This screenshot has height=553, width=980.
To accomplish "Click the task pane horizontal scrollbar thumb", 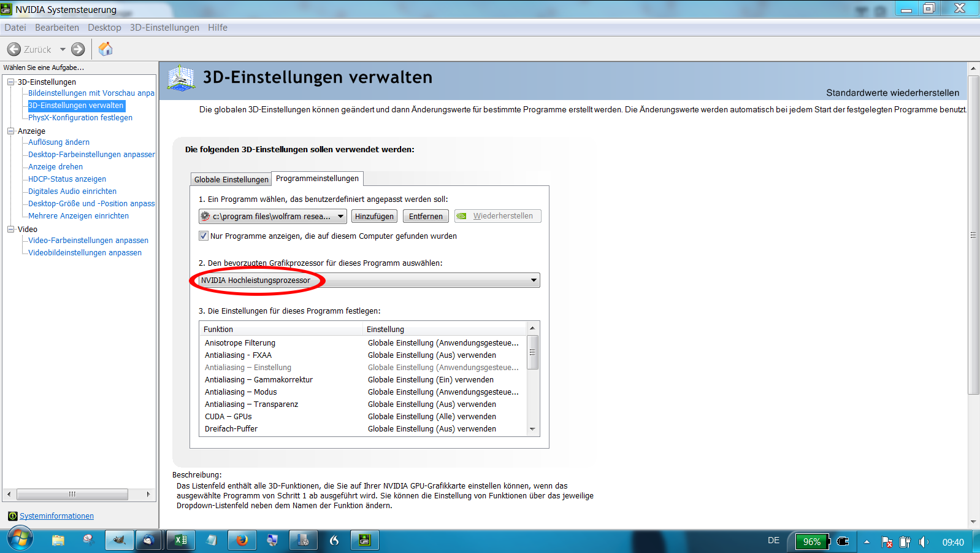I will point(72,494).
